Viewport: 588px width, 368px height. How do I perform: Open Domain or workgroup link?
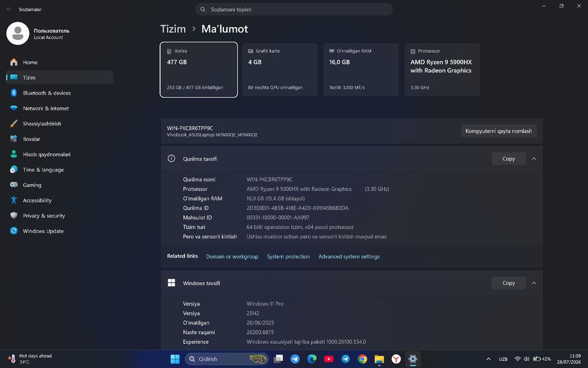[x=232, y=257]
